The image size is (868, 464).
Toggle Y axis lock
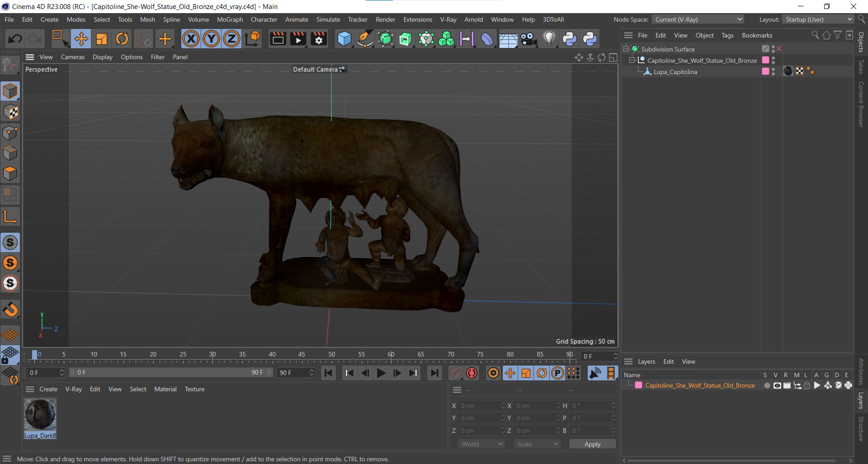tap(211, 39)
